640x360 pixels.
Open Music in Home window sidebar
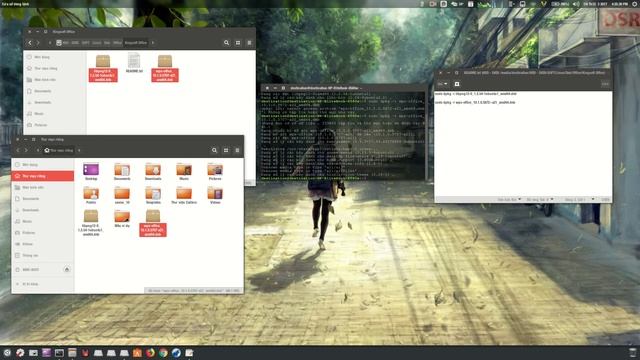click(43, 221)
